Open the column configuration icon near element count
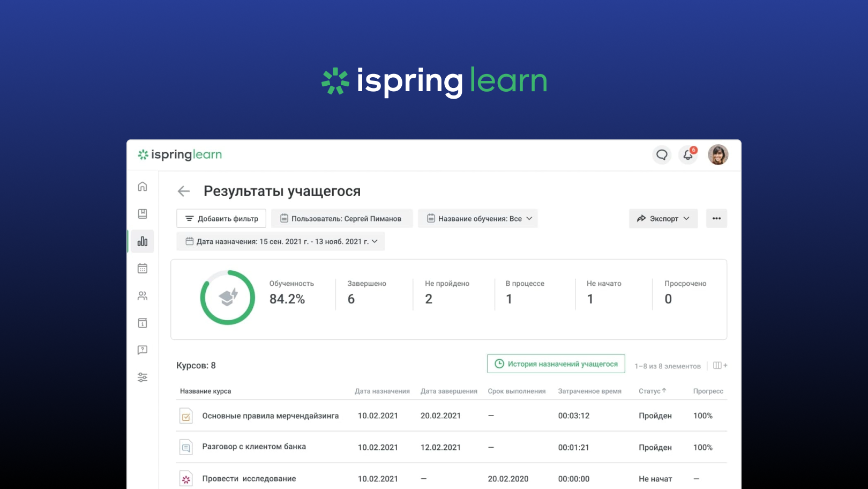The height and width of the screenshot is (489, 868). click(720, 365)
